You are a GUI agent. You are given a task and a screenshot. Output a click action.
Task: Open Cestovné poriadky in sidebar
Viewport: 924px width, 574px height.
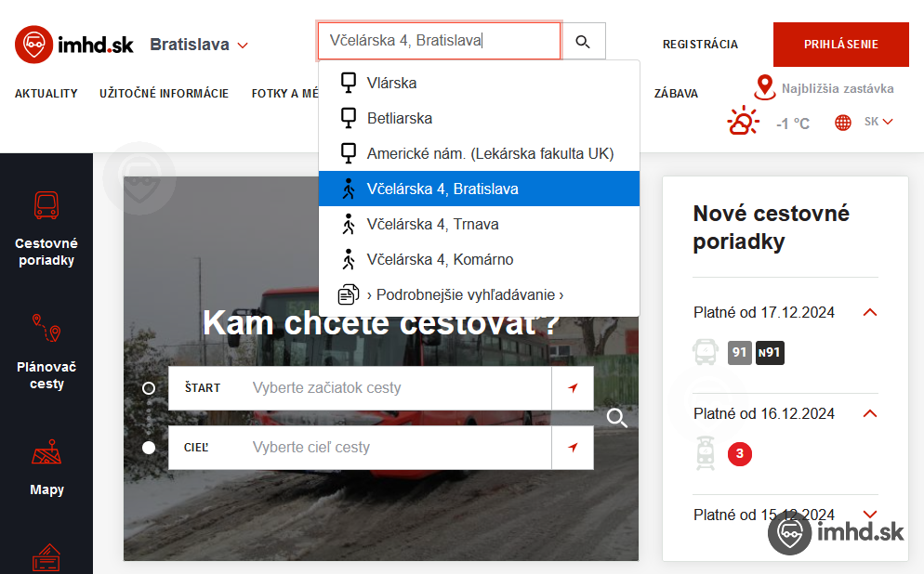[x=46, y=228]
